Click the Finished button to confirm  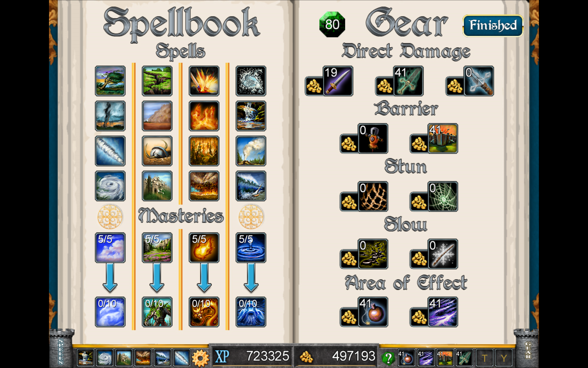click(492, 24)
